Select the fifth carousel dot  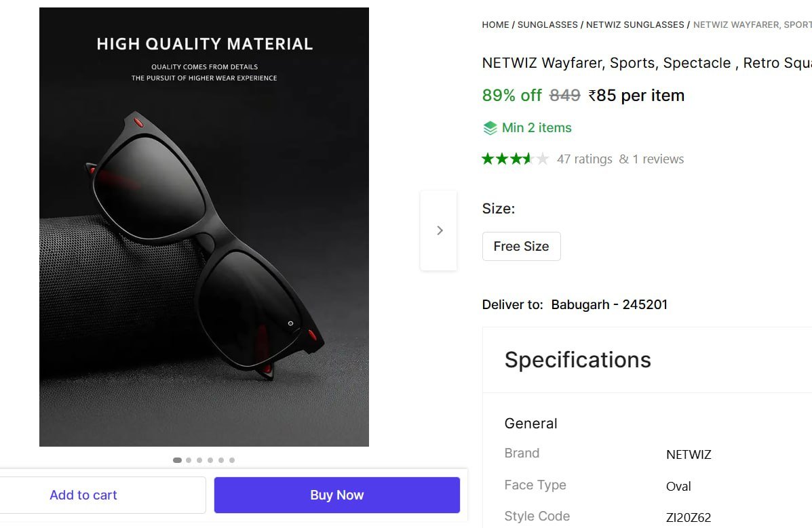[x=221, y=460]
